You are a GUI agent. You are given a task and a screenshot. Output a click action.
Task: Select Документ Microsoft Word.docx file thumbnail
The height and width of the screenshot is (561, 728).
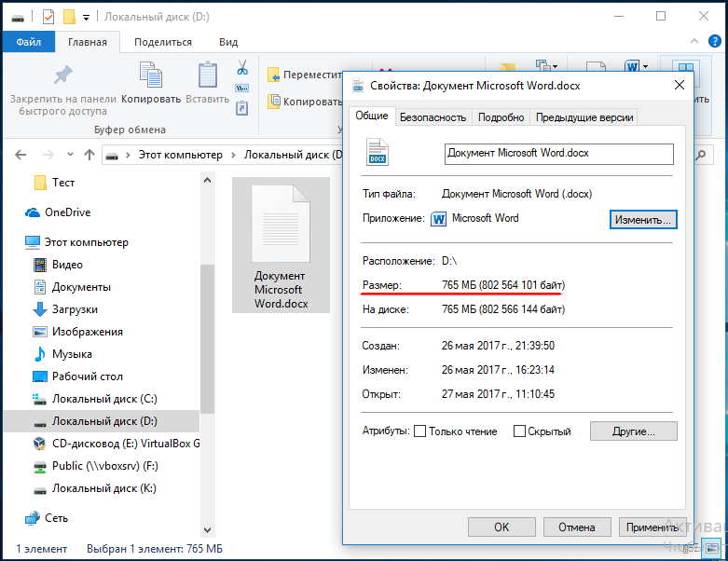click(282, 245)
